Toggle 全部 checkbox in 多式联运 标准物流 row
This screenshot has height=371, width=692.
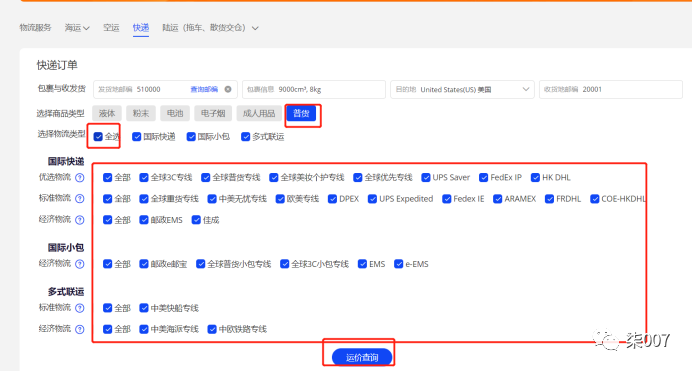(108, 308)
